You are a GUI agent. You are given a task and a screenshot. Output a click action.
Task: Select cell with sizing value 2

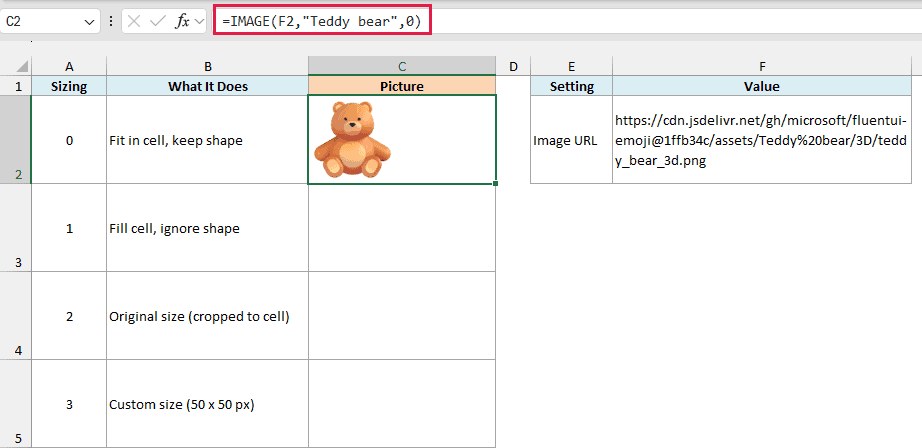coord(69,316)
